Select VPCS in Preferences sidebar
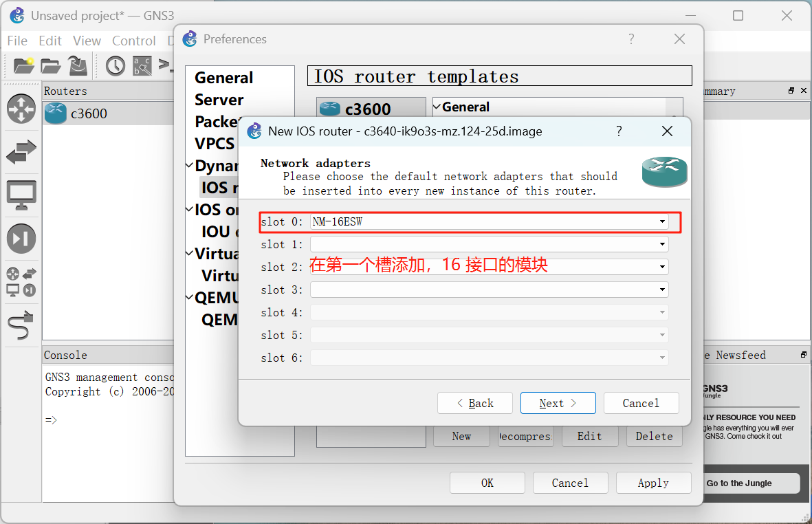Screen dimensions: 812x524 215,144
